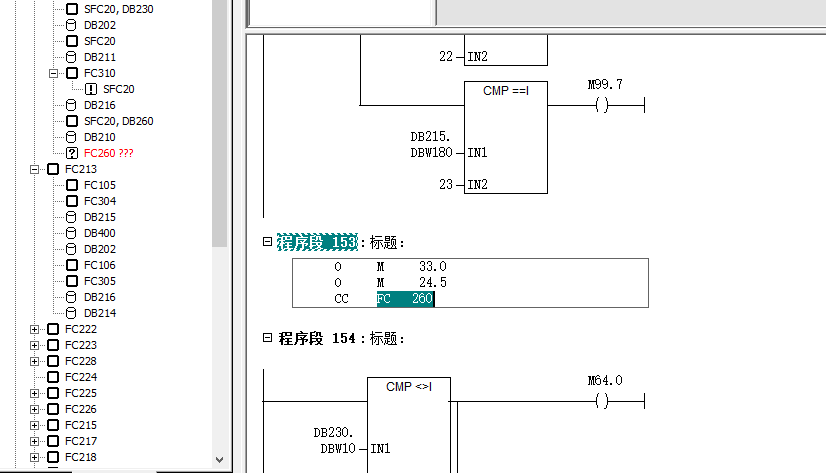
Task: Click the M64.0 output coil
Action: (x=602, y=401)
